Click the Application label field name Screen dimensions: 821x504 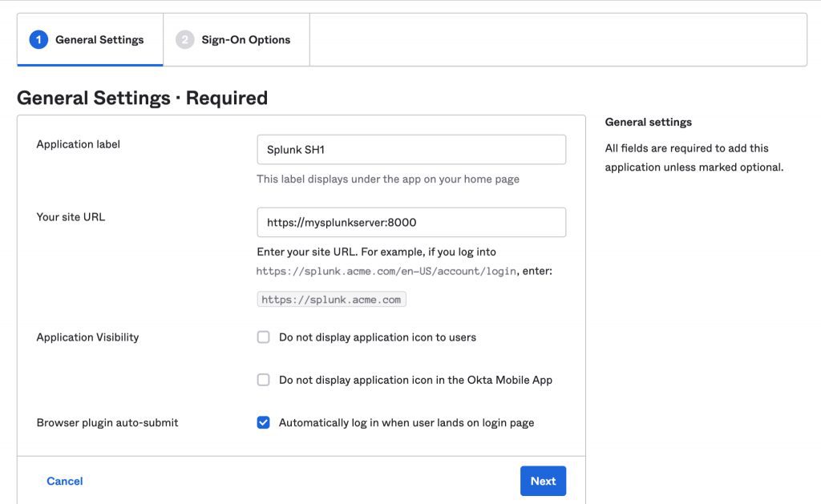tap(78, 144)
